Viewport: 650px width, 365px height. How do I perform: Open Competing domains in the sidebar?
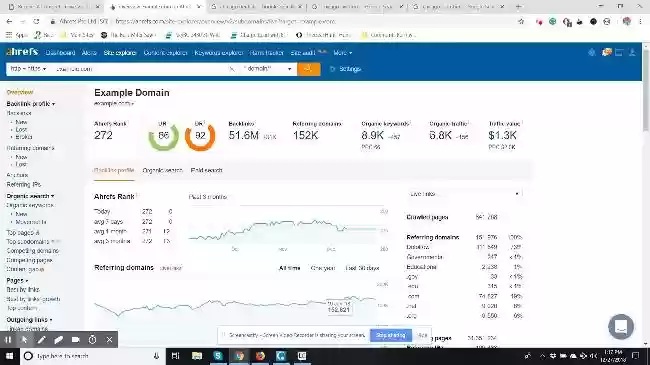tap(33, 251)
